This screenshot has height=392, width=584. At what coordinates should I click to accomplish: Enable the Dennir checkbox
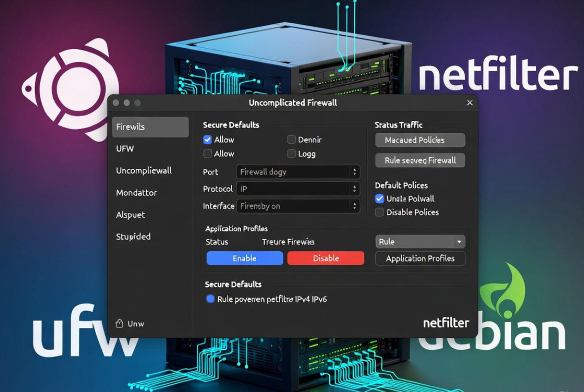[291, 140]
